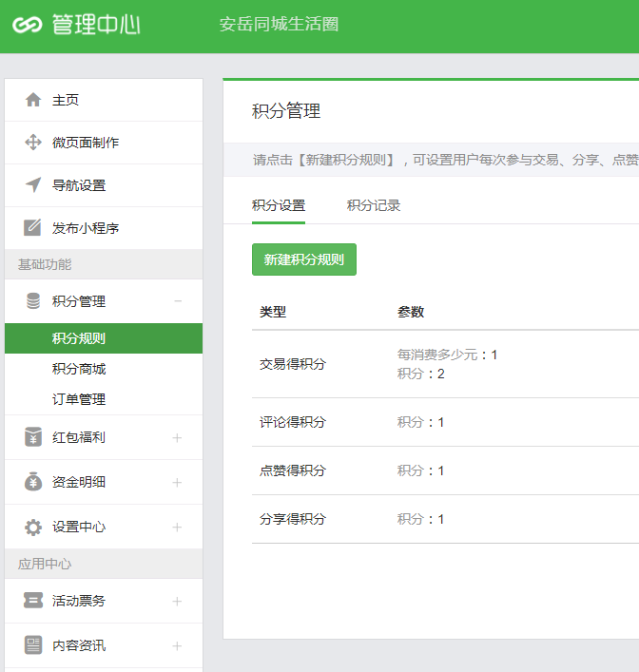
Task: Click the ticket icon for 活动票务
Action: pos(33,601)
